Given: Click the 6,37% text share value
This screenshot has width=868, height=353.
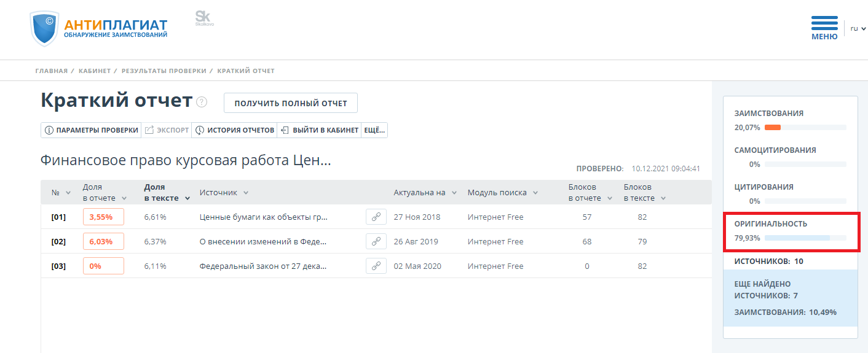Looking at the screenshot, I should pyautogui.click(x=155, y=242).
